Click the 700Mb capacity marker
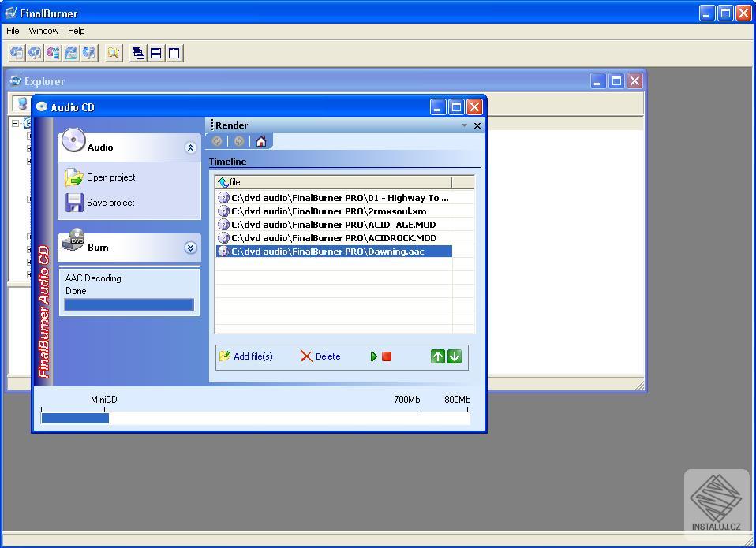 tap(407, 400)
